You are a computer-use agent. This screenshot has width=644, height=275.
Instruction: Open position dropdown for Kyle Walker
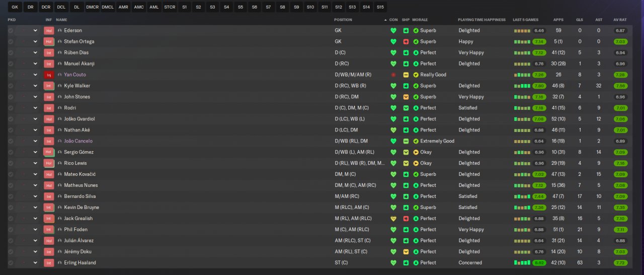coord(35,86)
